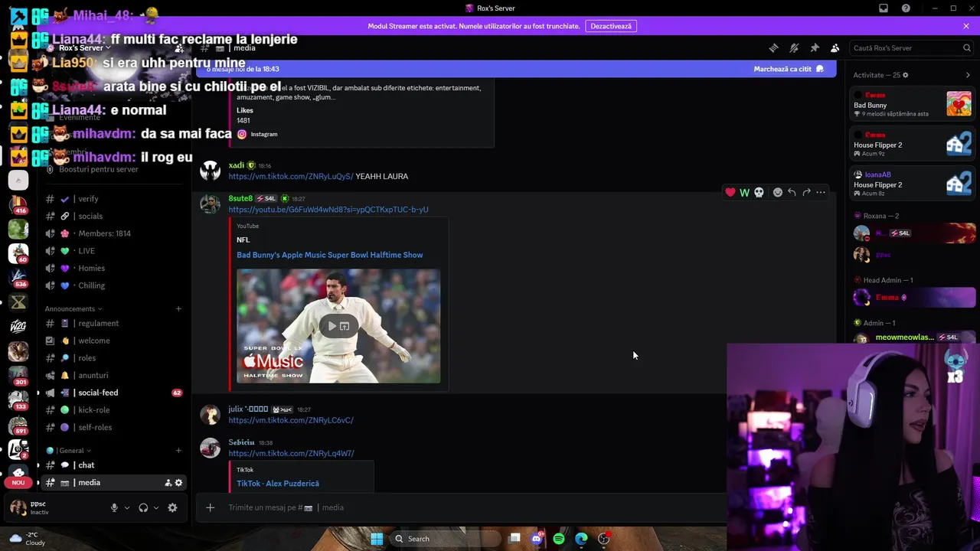Open the Threads icon in channel header

click(773, 47)
